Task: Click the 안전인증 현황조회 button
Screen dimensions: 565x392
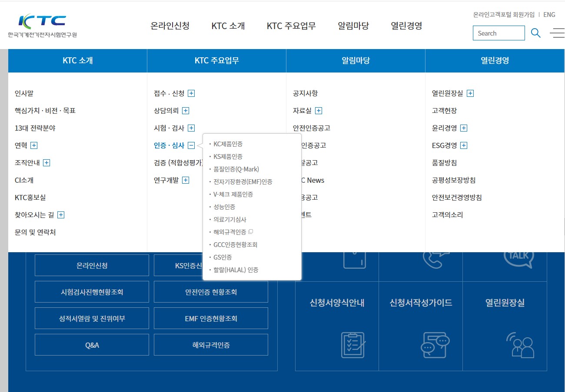Action: point(211,292)
